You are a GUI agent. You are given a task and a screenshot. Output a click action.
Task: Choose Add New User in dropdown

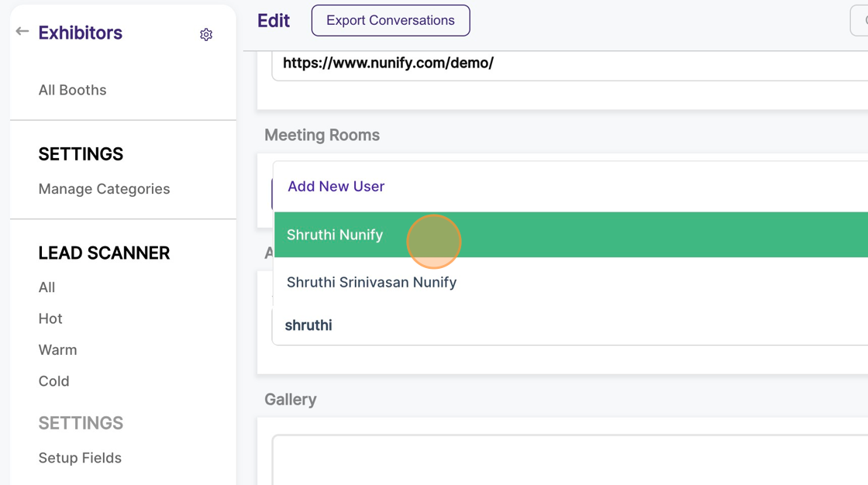point(336,187)
